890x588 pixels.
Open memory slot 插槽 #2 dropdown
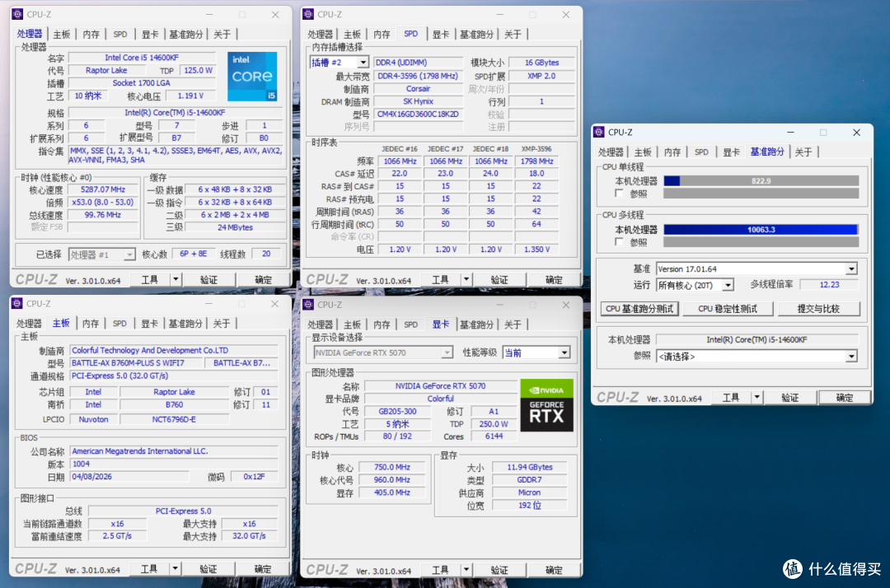[x=363, y=63]
